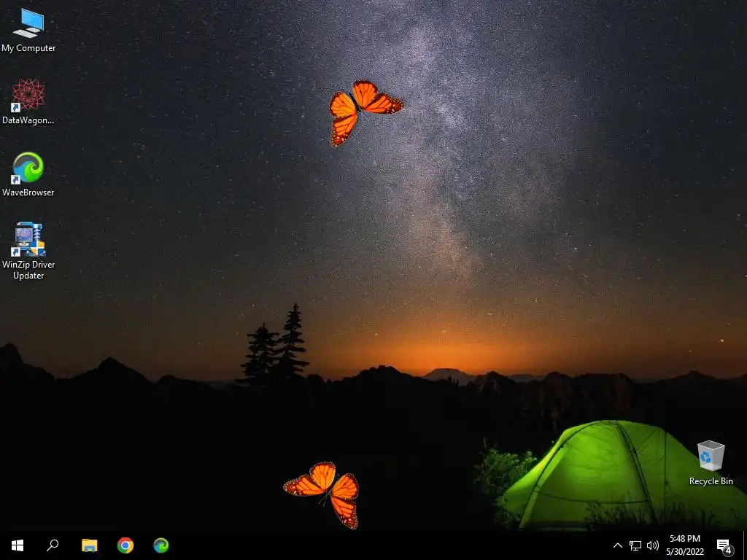Image resolution: width=747 pixels, height=560 pixels.
Task: Open Action Center notifications icon
Action: pos(724,545)
